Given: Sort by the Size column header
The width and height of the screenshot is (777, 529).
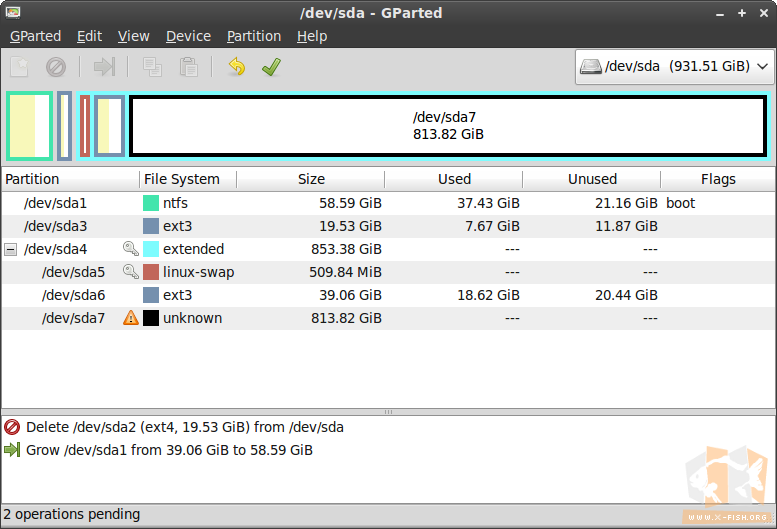Looking at the screenshot, I should (x=311, y=179).
